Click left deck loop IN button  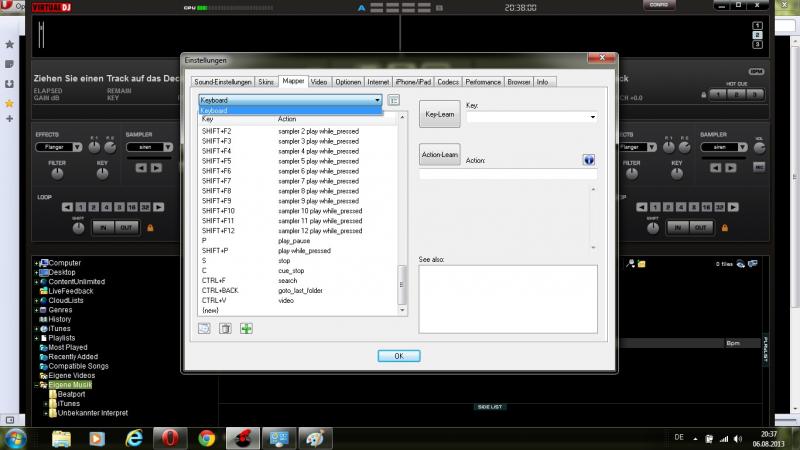click(x=104, y=228)
